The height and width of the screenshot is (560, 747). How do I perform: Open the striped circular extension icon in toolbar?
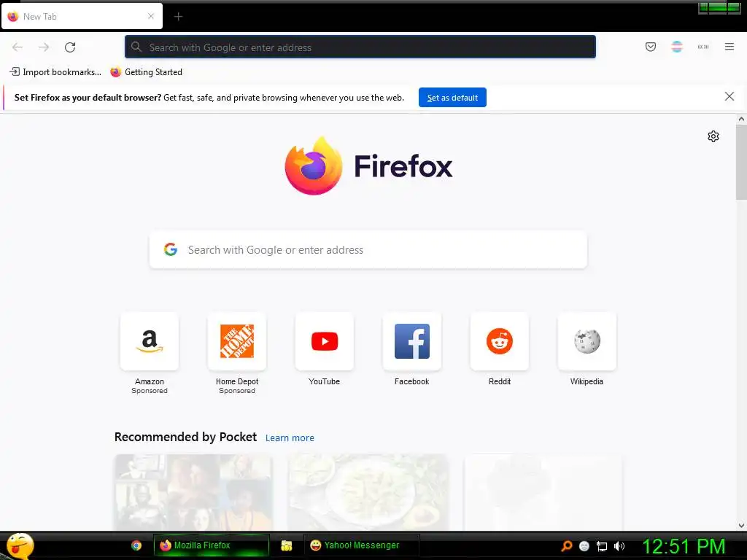pos(676,47)
